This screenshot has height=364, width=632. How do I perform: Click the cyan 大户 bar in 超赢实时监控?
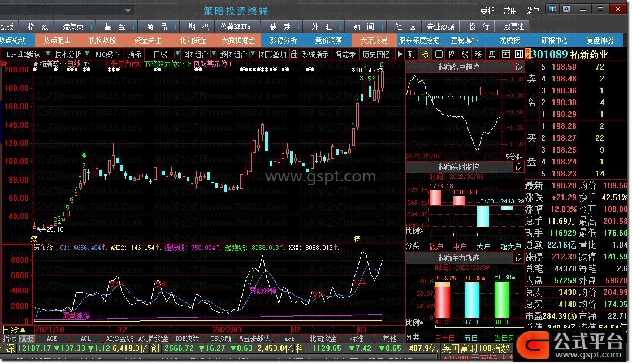point(483,216)
